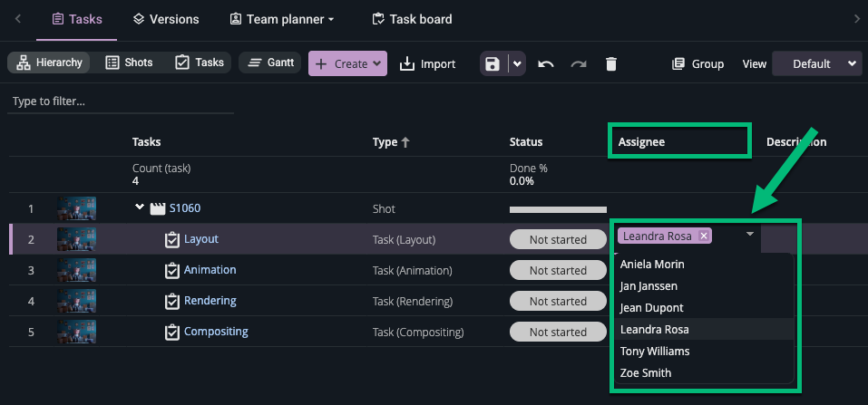Change Animation status Not started
This screenshot has height=405, width=868.
[558, 271]
